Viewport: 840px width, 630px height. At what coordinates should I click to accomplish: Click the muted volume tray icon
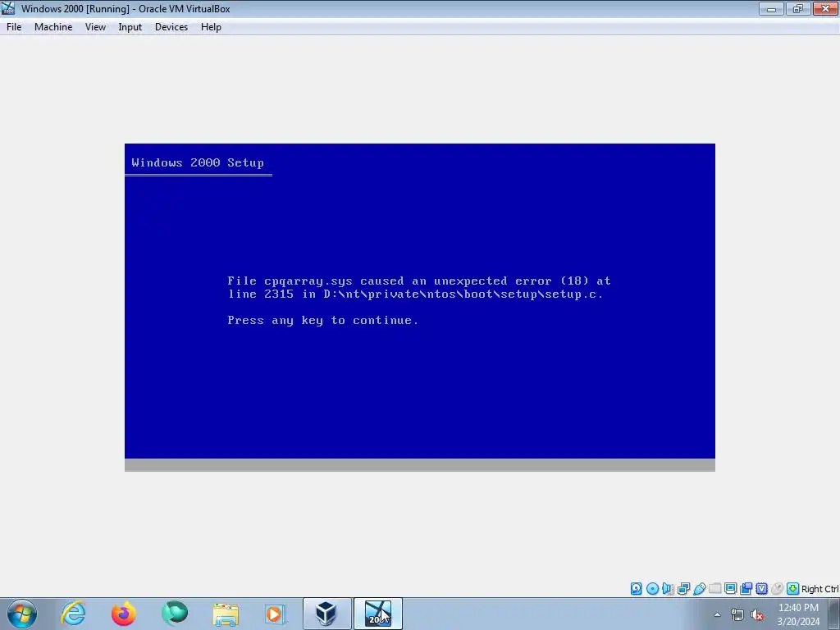pyautogui.click(x=757, y=614)
